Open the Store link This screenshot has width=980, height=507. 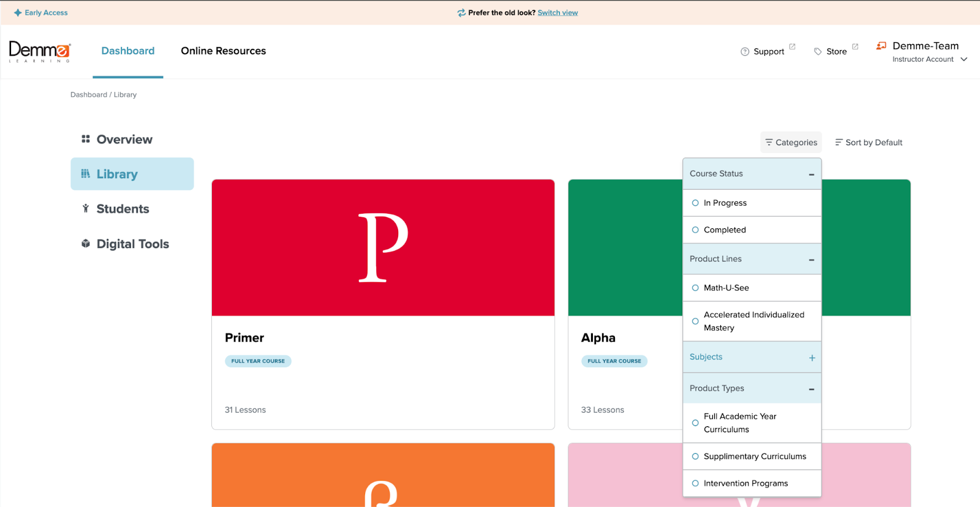pyautogui.click(x=837, y=51)
